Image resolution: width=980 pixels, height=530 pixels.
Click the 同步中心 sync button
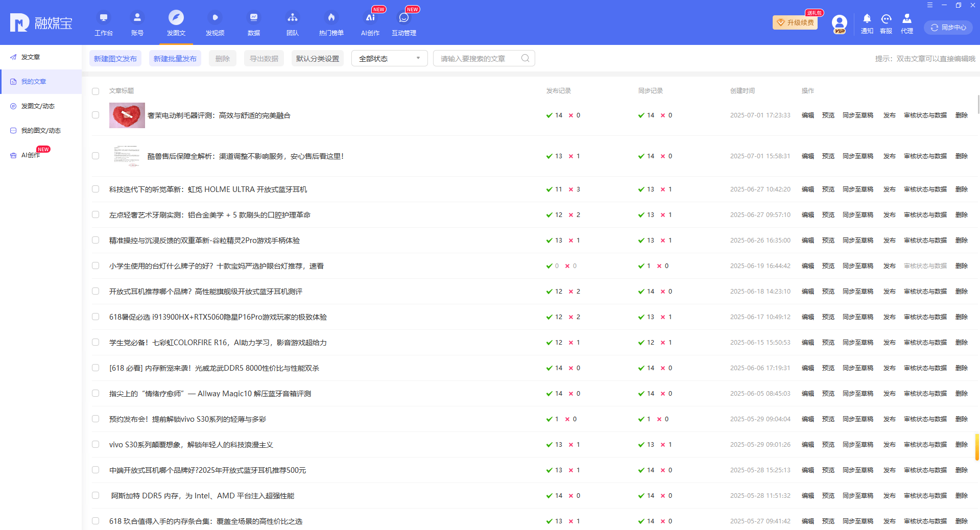coord(948,28)
